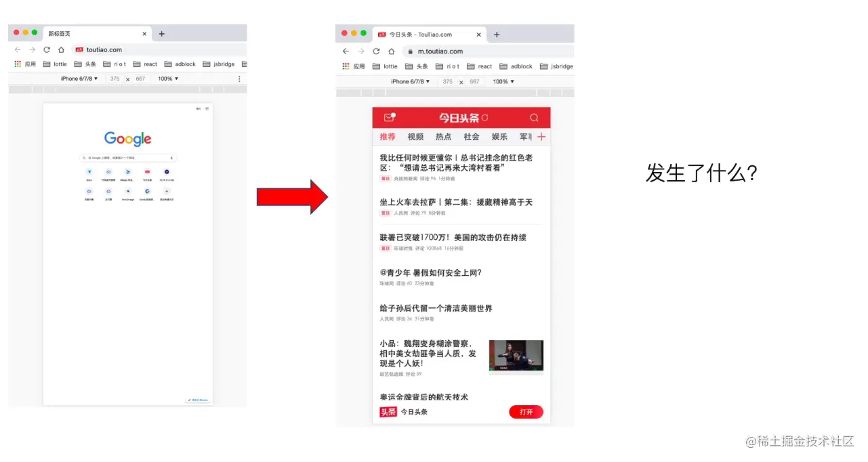The width and height of the screenshot is (868, 462).
Task: Open Google apps grid icon on the new tab page
Action: (x=207, y=108)
